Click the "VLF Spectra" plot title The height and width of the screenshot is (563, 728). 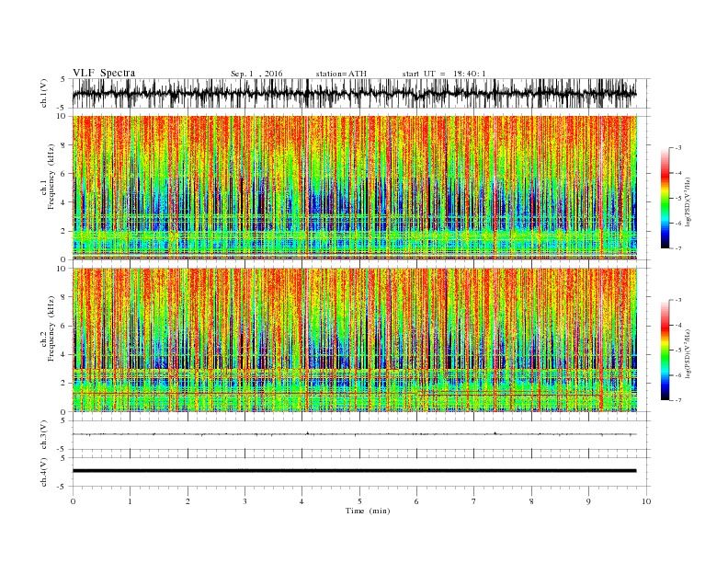[104, 73]
